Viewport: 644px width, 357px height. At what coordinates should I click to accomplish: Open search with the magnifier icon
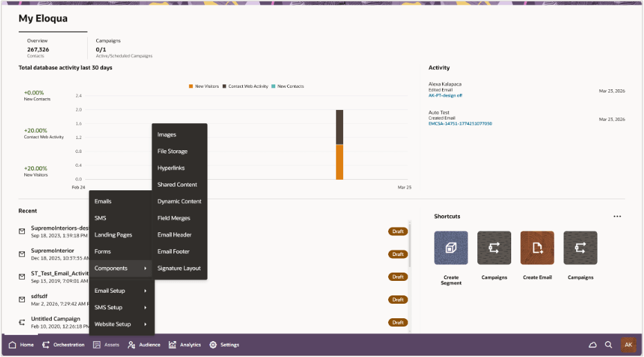[x=608, y=345]
